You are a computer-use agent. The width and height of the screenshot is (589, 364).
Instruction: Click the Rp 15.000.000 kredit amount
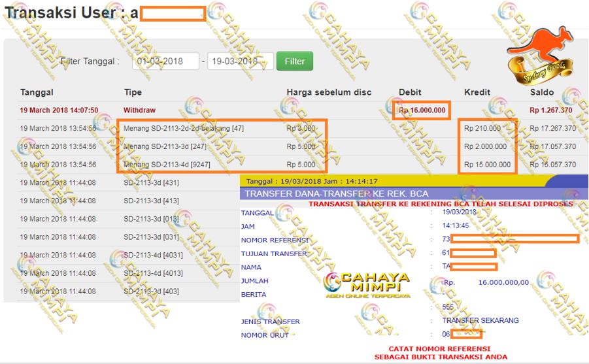tap(488, 165)
